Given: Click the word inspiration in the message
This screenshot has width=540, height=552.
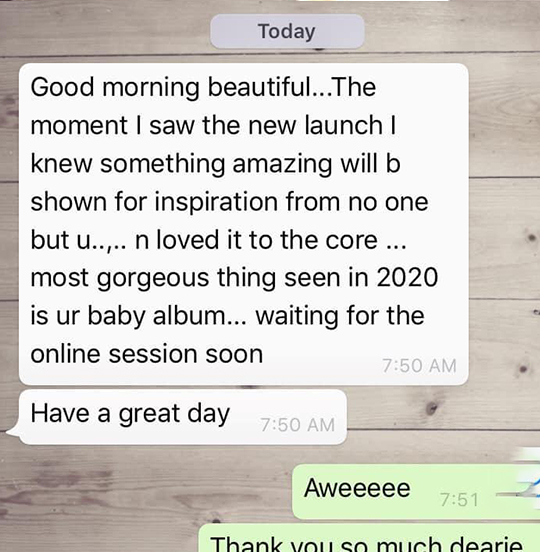Looking at the screenshot, I should (216, 203).
